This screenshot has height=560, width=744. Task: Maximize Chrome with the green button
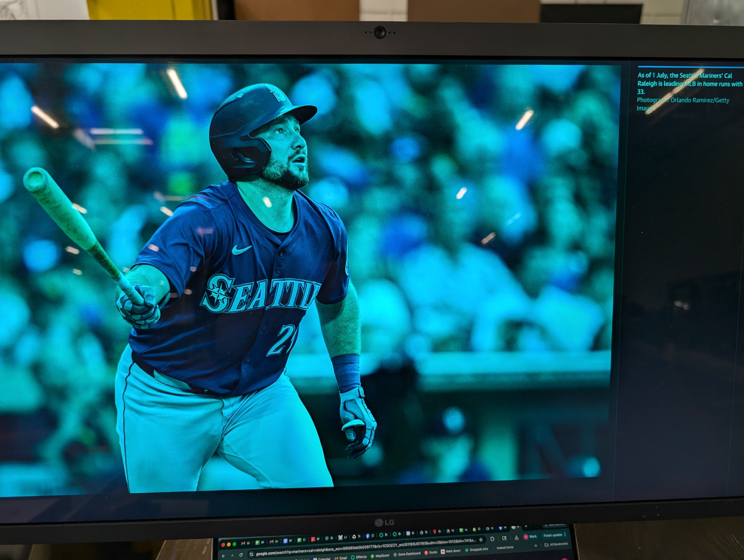click(x=235, y=544)
